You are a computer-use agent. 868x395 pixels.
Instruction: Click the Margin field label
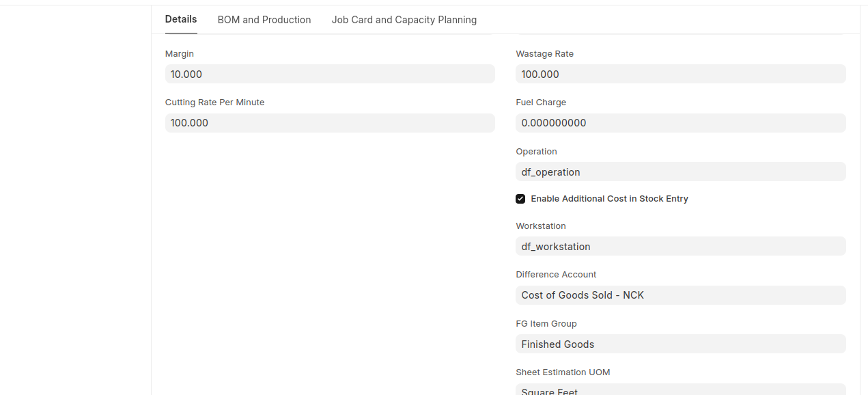180,54
